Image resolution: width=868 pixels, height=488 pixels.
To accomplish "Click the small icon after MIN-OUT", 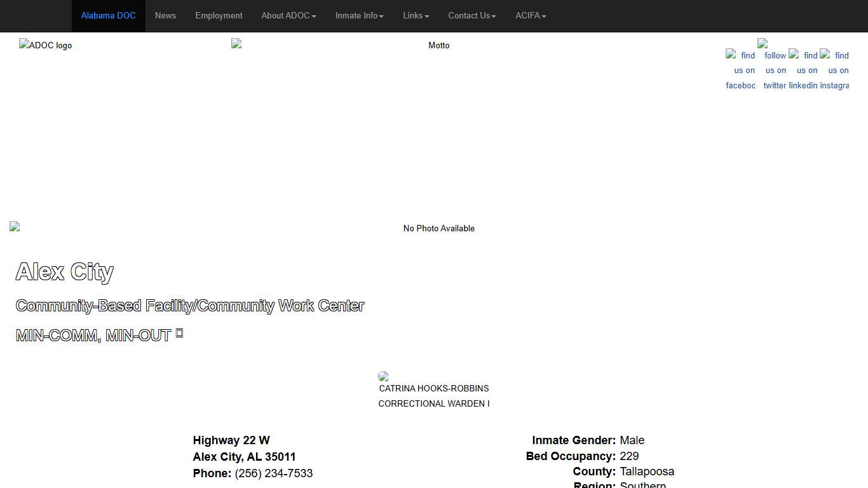I will pos(179,334).
